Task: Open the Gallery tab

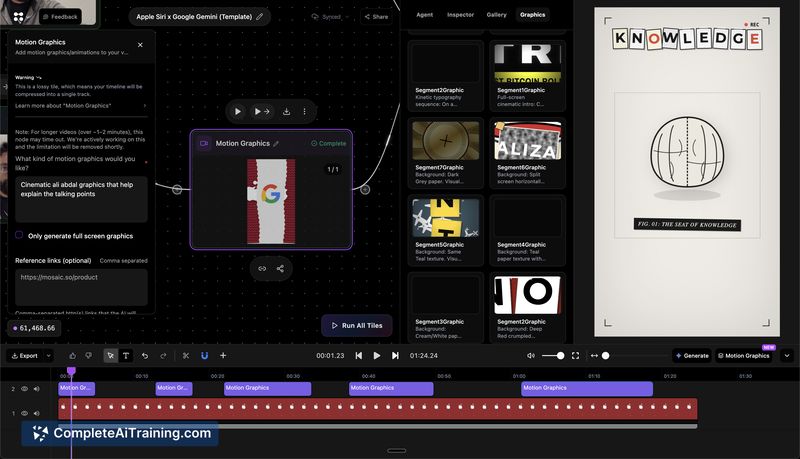Action: click(x=496, y=15)
